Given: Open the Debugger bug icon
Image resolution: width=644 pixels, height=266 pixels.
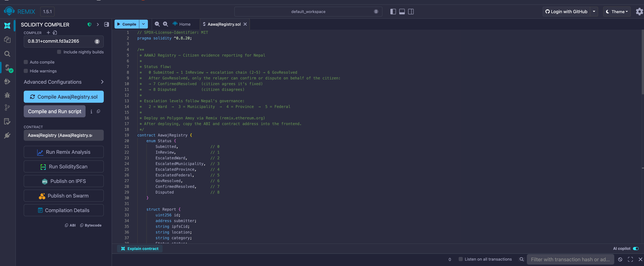Looking at the screenshot, I should pyautogui.click(x=7, y=95).
